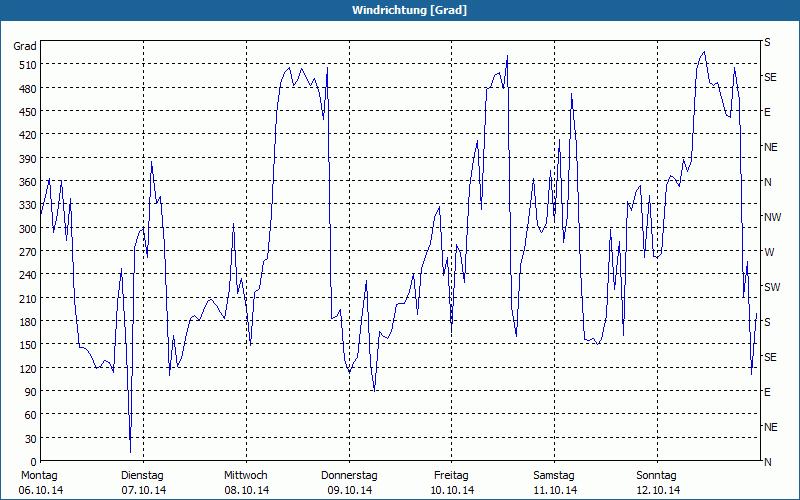
Task: Select the '07.10.14' date label
Action: tap(143, 490)
